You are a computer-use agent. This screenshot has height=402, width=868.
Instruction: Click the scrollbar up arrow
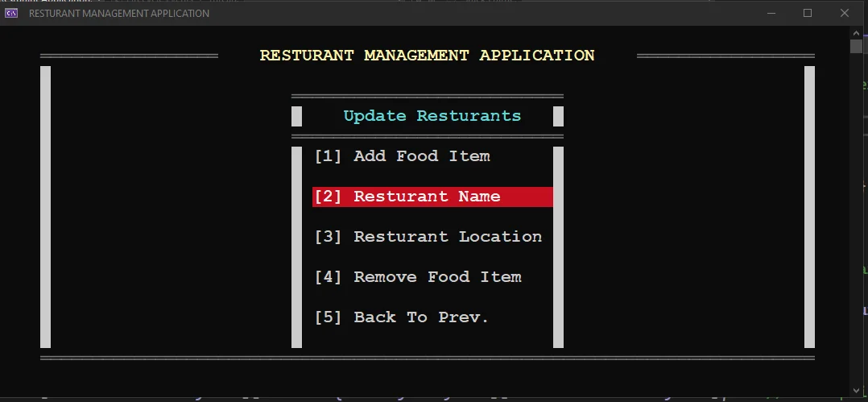[857, 33]
